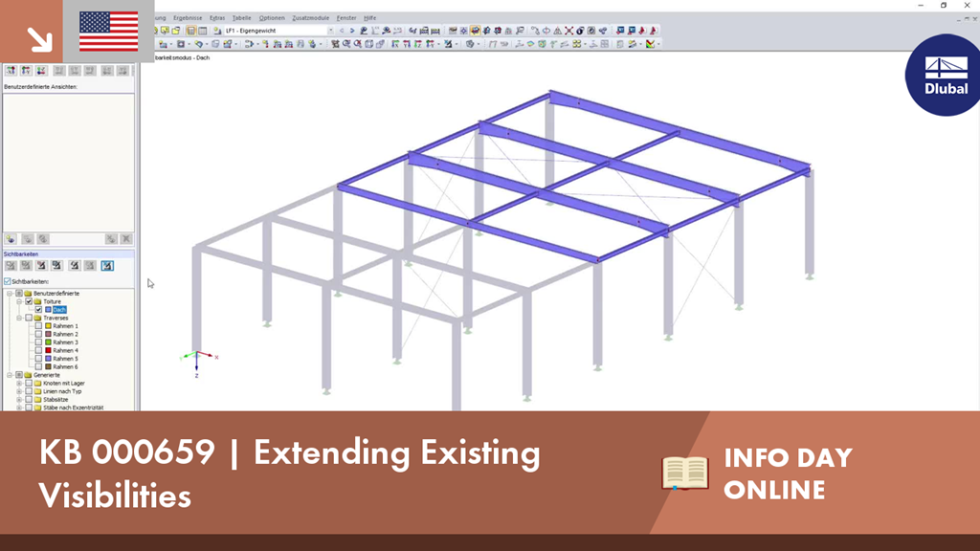Enable the Rahmen 6 checkbox
This screenshot has height=551, width=980.
(x=38, y=366)
